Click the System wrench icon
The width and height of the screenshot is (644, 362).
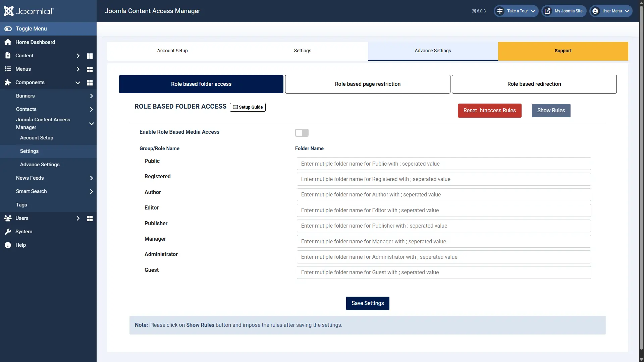[8, 232]
